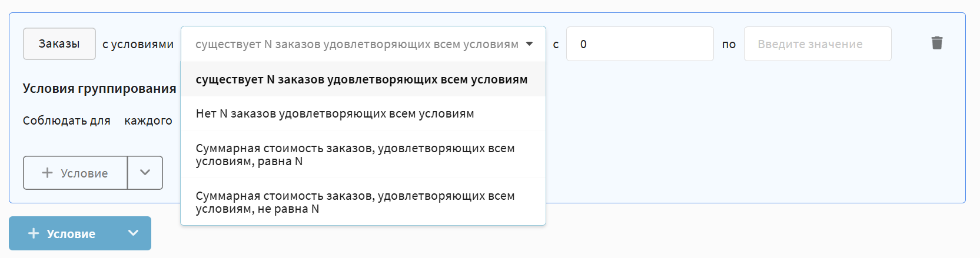
Task: Add a condition with the blue Условие button
Action: (x=71, y=233)
